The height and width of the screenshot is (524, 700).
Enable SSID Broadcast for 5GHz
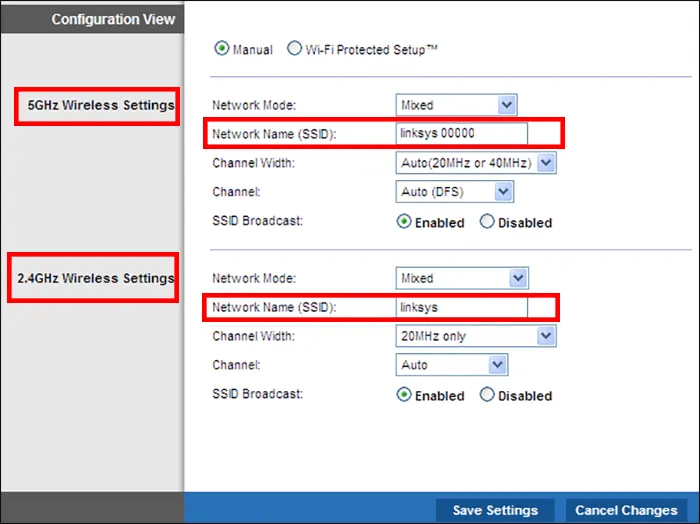tap(404, 221)
